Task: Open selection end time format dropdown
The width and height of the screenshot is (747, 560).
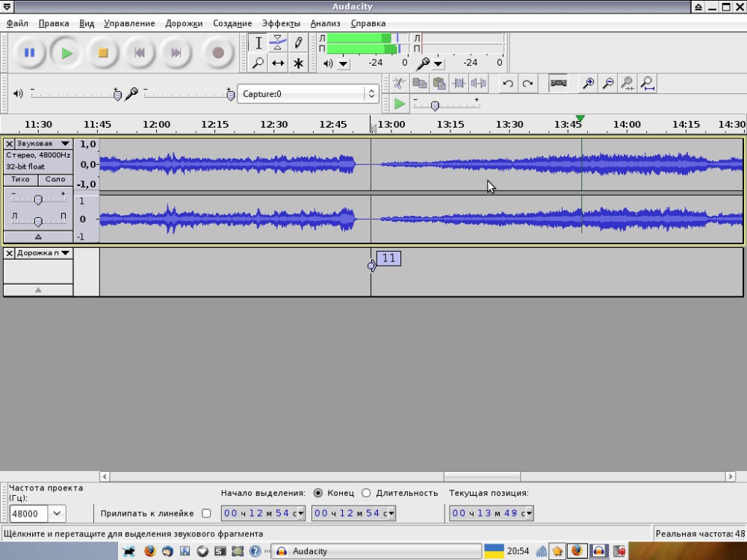Action: [391, 514]
